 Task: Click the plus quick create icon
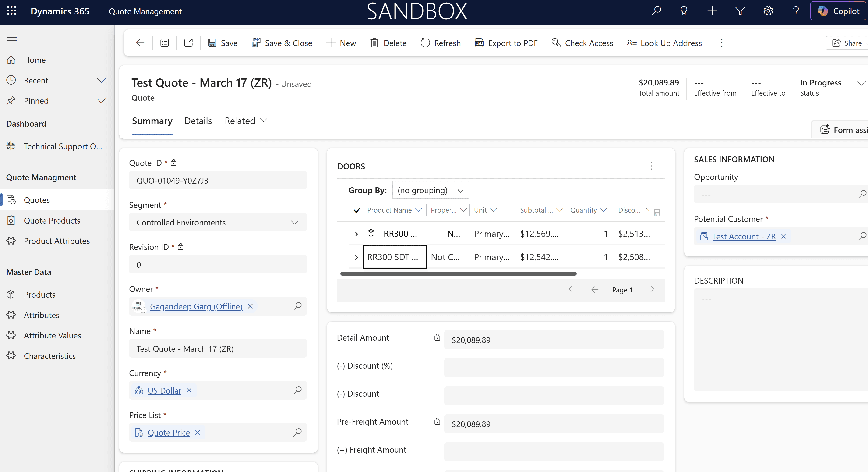click(x=712, y=11)
